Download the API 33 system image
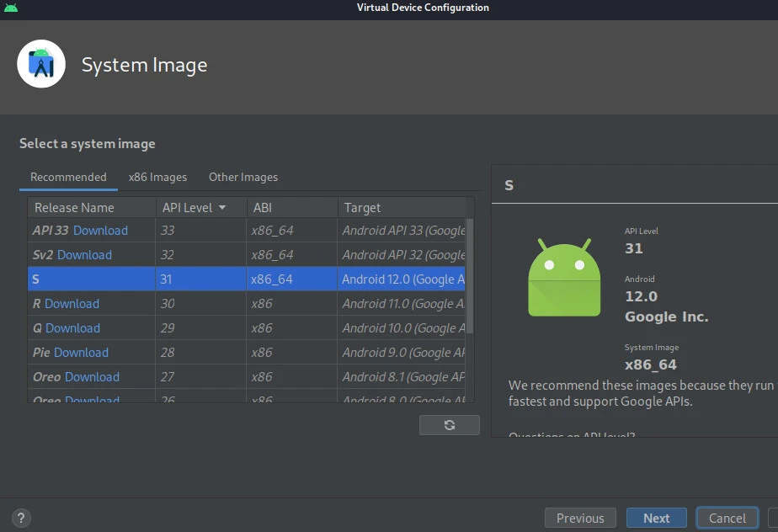 pyautogui.click(x=104, y=230)
